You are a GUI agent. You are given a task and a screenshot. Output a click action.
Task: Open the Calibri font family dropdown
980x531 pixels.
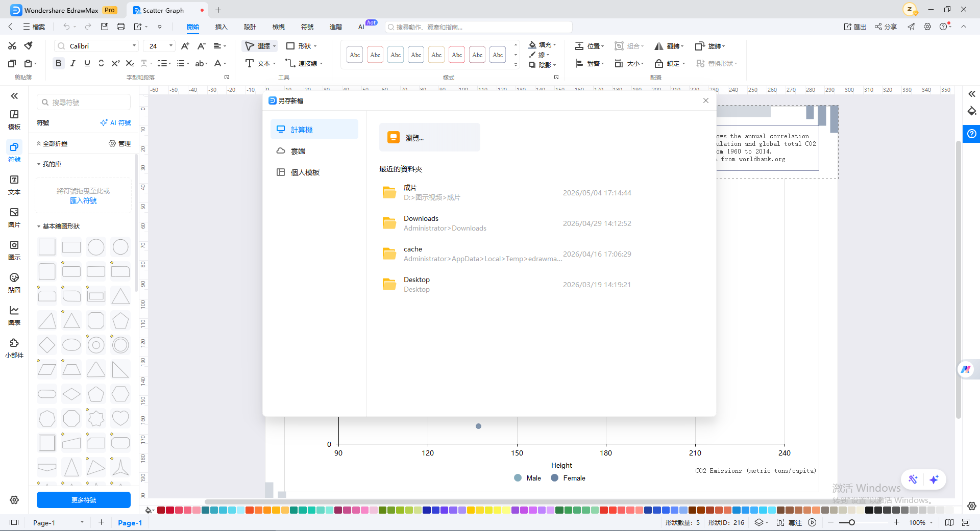[x=96, y=46]
